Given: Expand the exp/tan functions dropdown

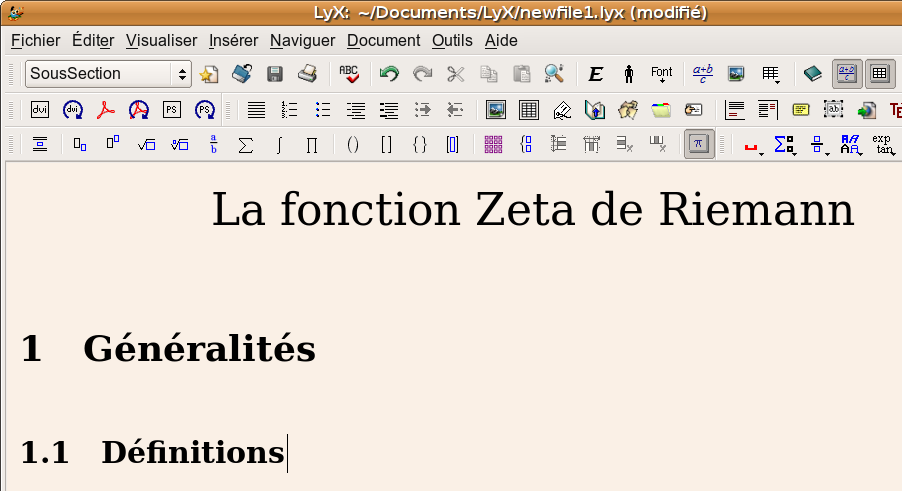Looking at the screenshot, I should 882,145.
